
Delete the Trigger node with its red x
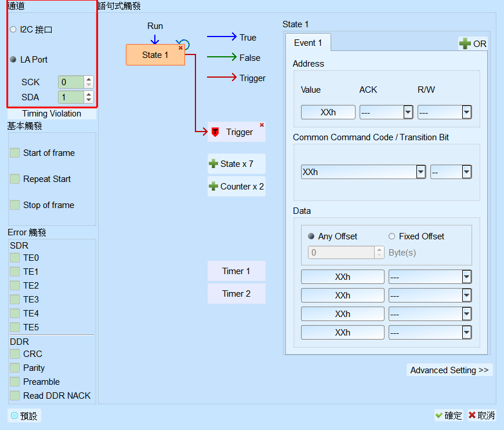pos(262,125)
